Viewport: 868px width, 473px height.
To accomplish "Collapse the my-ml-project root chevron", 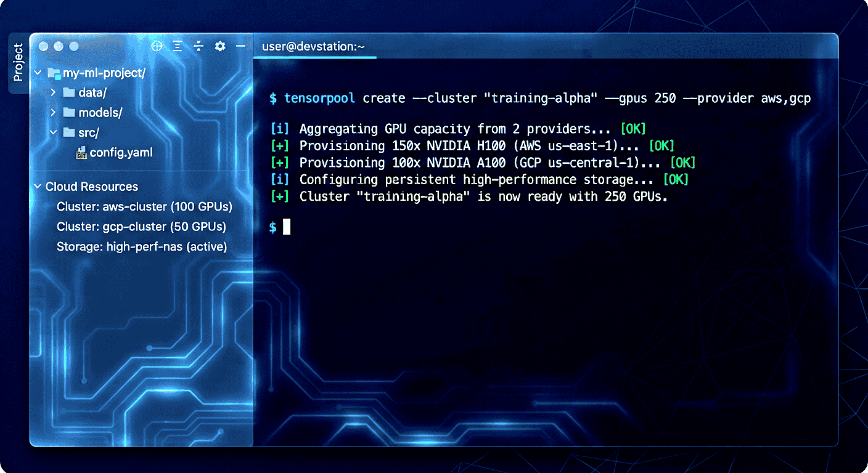I will click(x=38, y=73).
